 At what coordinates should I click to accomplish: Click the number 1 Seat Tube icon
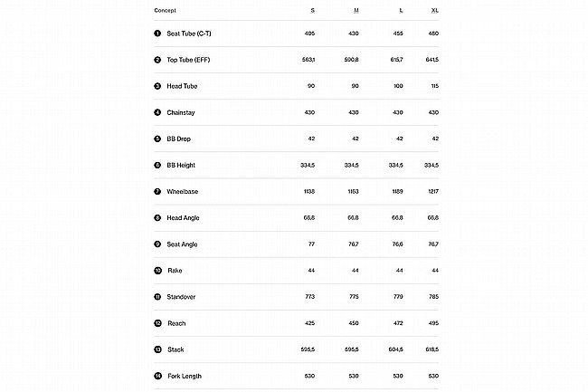[157, 33]
